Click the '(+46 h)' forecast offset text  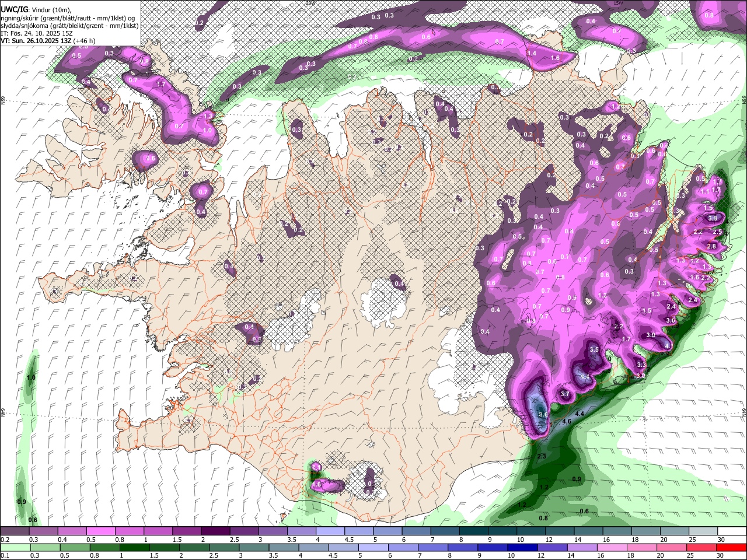pos(85,41)
